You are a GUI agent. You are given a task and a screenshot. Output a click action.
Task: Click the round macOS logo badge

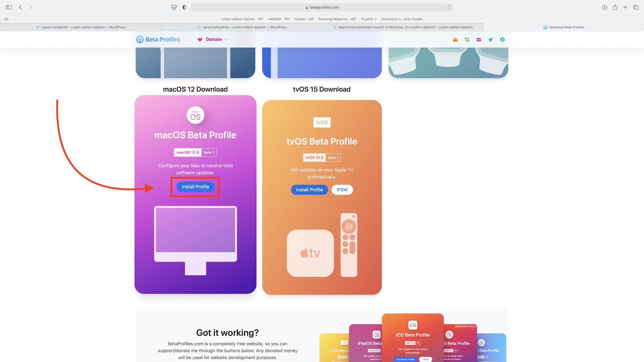(195, 115)
